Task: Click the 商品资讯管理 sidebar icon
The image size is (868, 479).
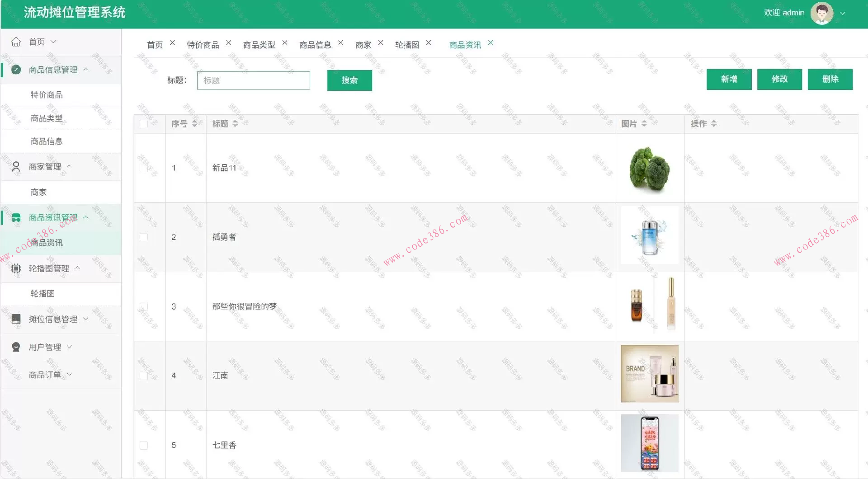Action: [x=16, y=217]
